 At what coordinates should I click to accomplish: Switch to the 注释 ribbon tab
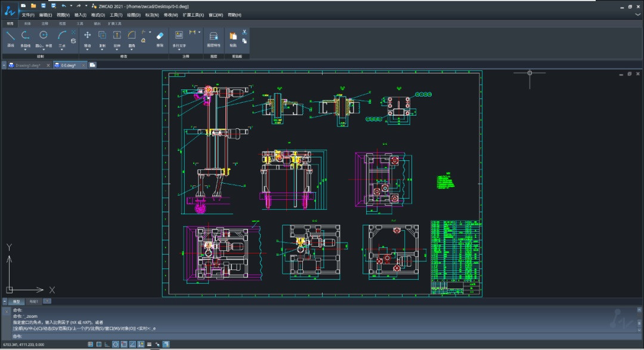pyautogui.click(x=45, y=23)
